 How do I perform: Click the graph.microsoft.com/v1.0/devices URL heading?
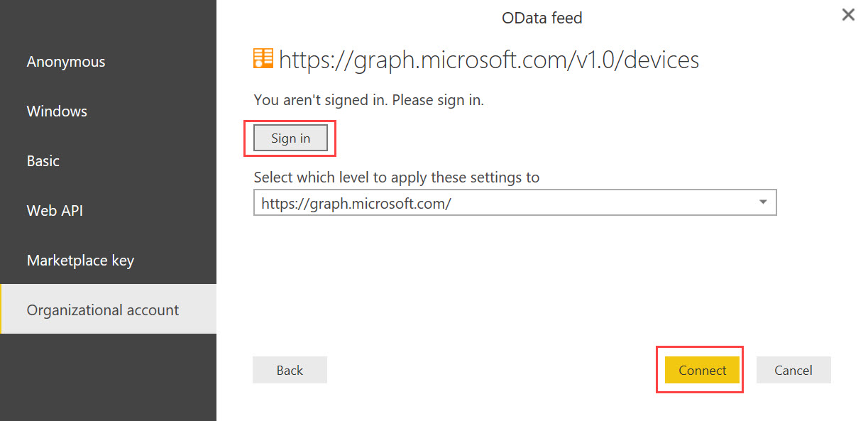pos(489,60)
